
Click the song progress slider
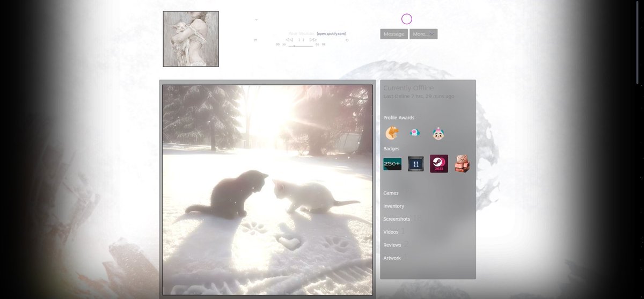point(301,46)
